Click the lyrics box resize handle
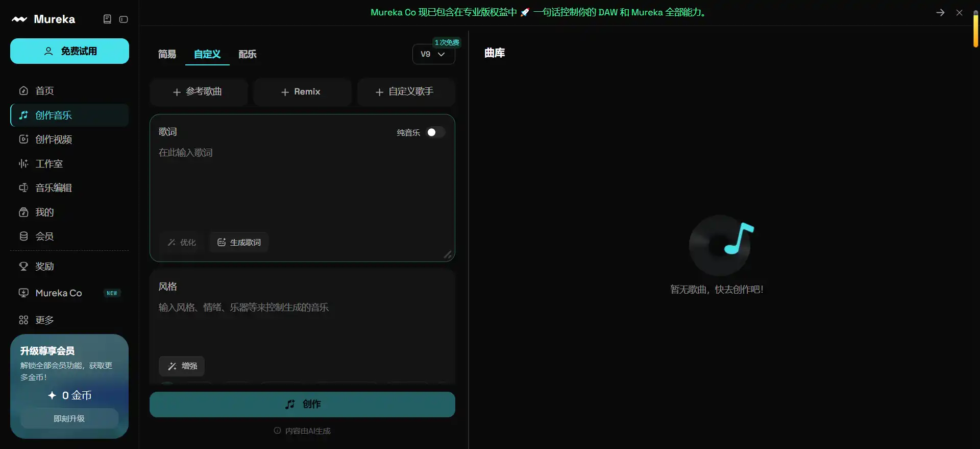 [448, 254]
